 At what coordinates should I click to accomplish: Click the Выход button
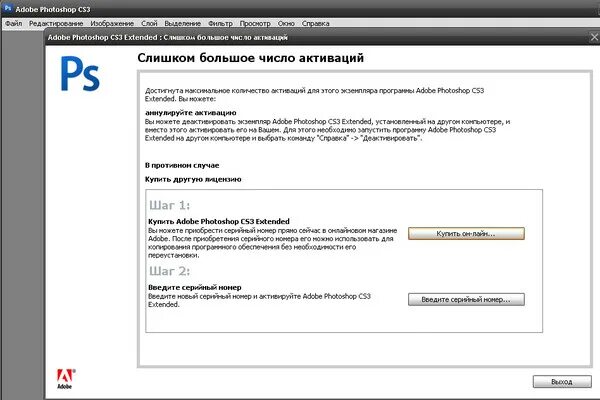pyautogui.click(x=562, y=382)
